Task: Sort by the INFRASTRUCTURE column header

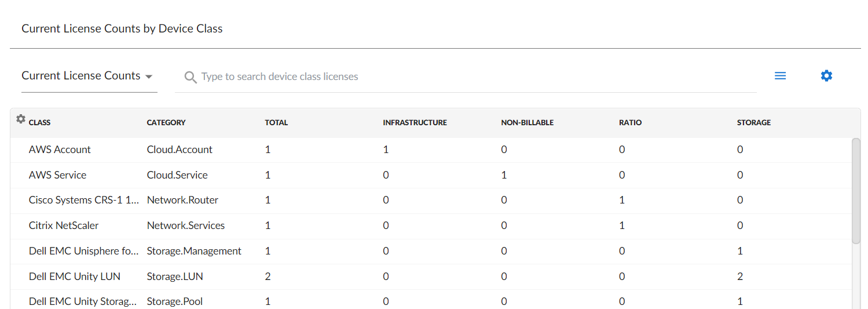Action: 415,123
